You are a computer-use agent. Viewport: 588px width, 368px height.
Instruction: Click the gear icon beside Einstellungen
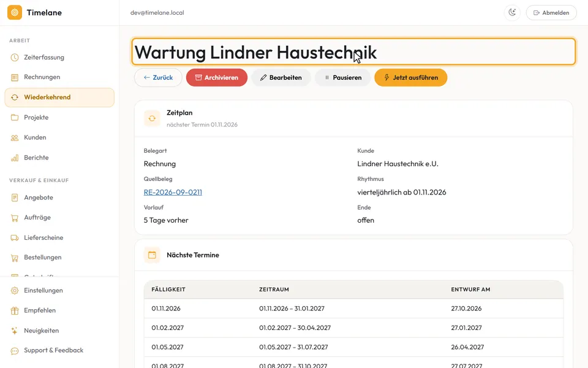pos(15,291)
